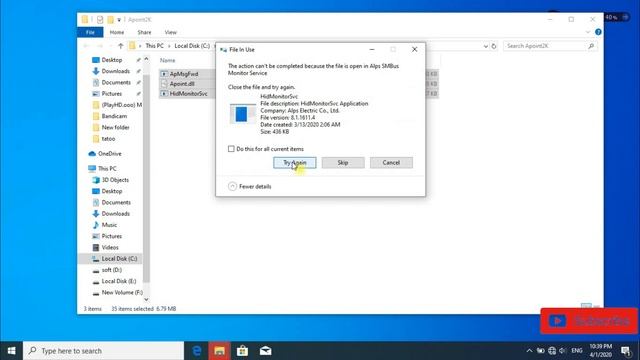Image resolution: width=640 pixels, height=360 pixels.
Task: Close the File In Use dialog
Action: 414,49
